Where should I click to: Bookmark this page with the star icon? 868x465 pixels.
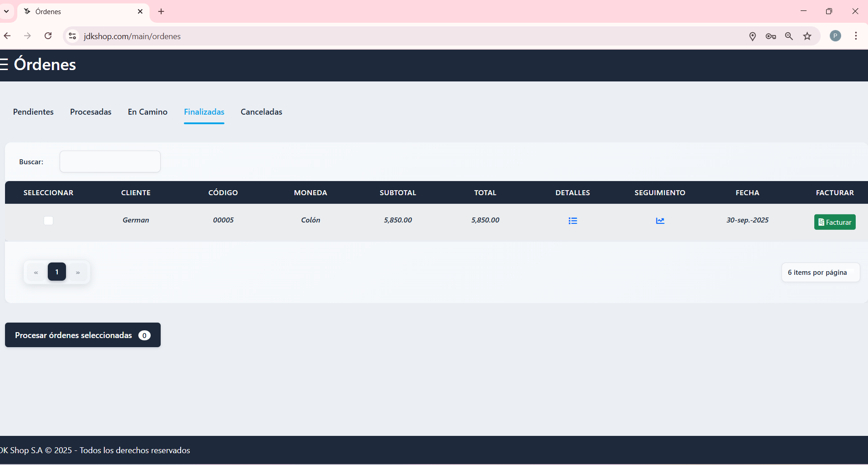click(x=807, y=36)
